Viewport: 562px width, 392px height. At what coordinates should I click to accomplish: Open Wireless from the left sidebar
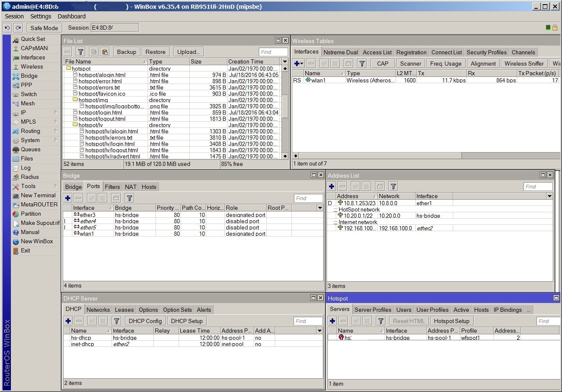coord(32,66)
